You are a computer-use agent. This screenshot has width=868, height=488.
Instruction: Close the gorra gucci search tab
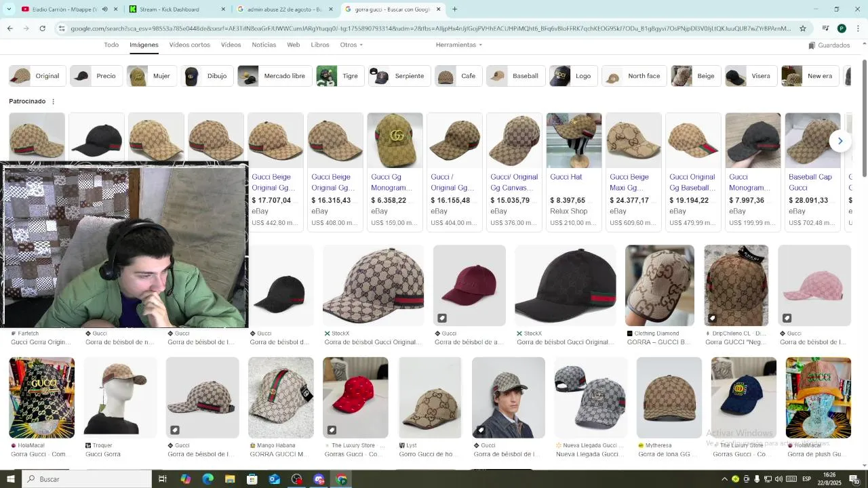click(438, 9)
